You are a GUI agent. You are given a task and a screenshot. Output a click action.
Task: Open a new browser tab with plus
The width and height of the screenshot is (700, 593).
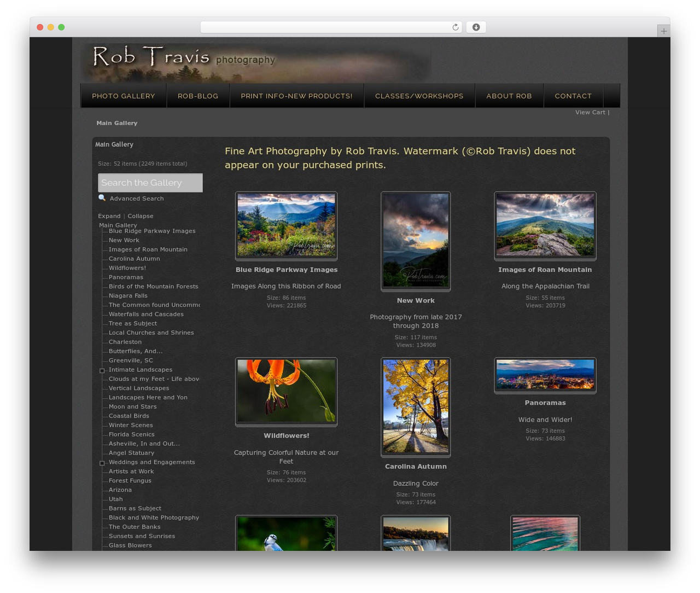click(x=663, y=31)
